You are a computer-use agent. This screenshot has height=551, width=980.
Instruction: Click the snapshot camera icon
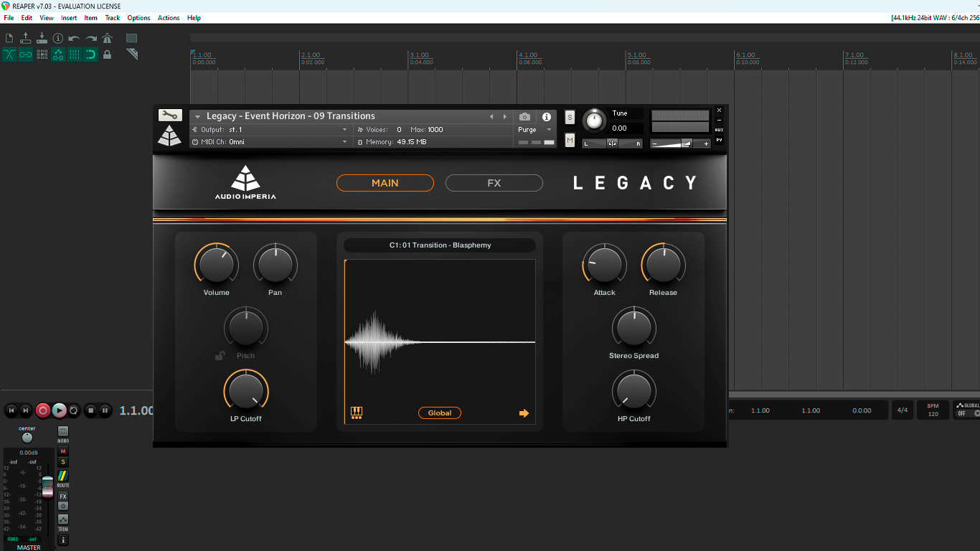525,116
